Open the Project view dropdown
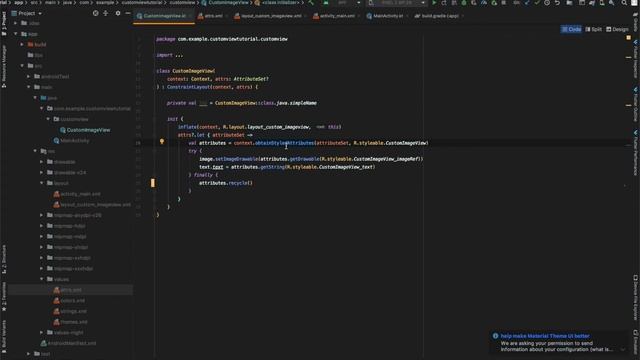 [27, 13]
